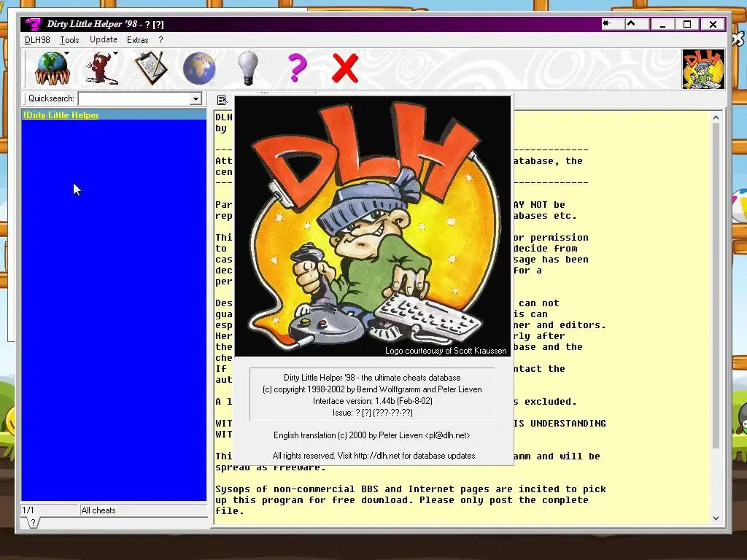Click the pin arrow title bar button

click(613, 24)
